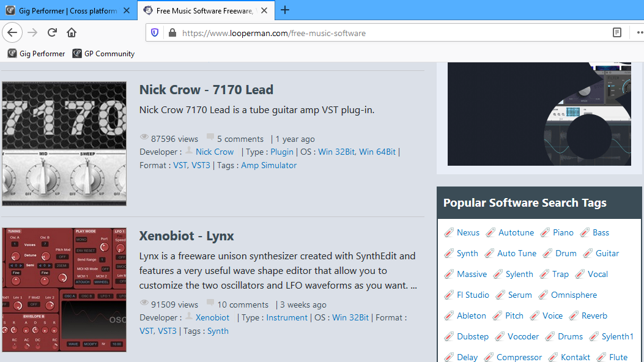The height and width of the screenshot is (362, 644).
Task: Click the Vocoder search tag
Action: (524, 336)
